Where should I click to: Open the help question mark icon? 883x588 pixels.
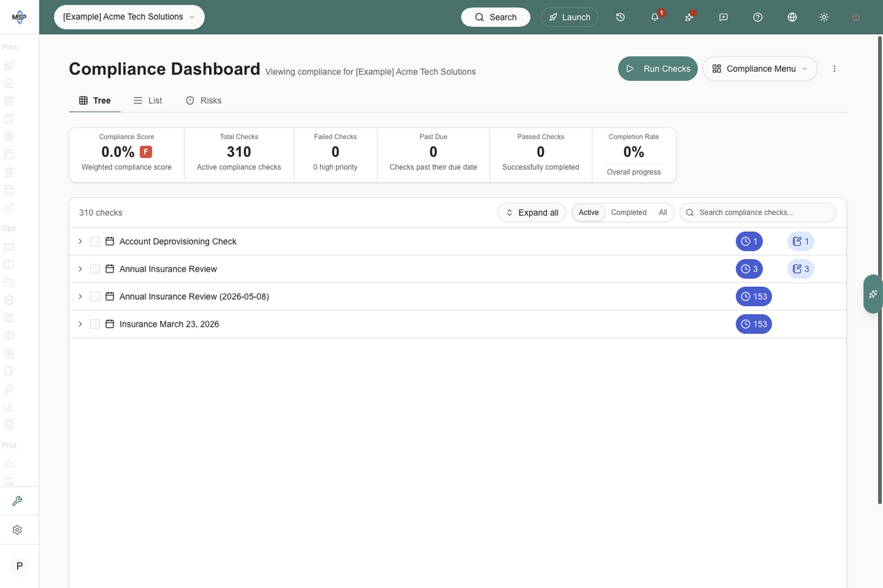[x=758, y=17]
